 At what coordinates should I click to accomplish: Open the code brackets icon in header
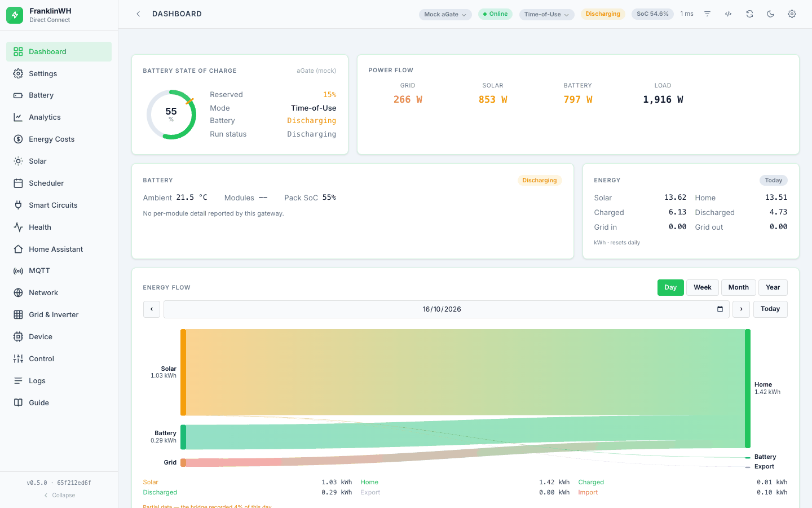[x=729, y=14]
